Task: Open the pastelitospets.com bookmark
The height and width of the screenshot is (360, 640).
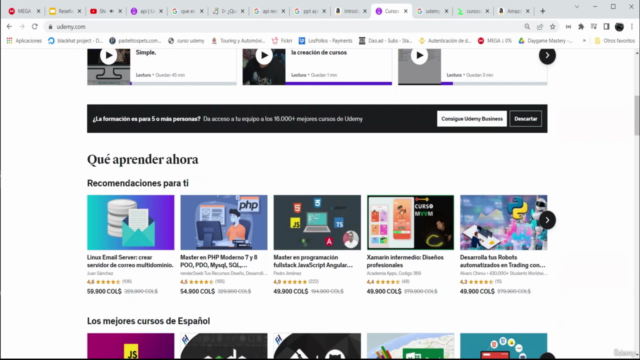Action: [135, 41]
